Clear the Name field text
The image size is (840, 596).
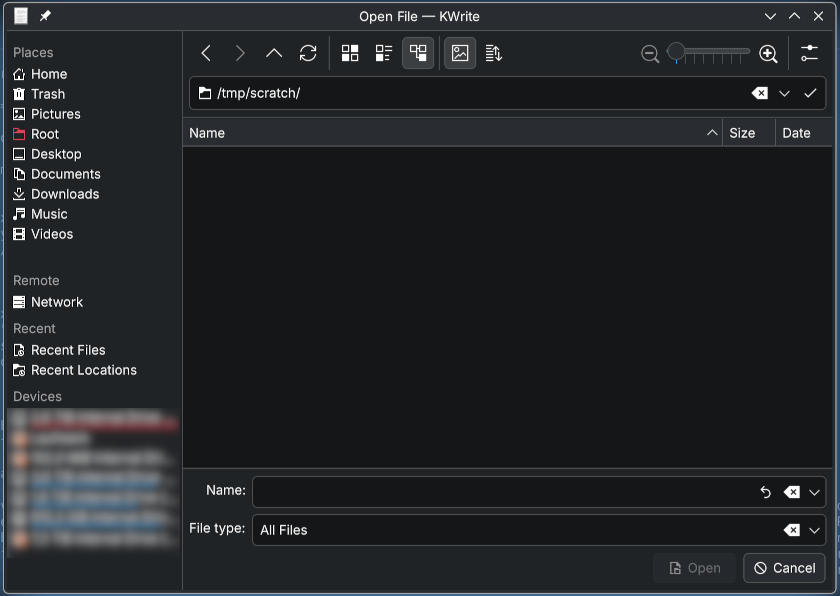[x=792, y=492]
